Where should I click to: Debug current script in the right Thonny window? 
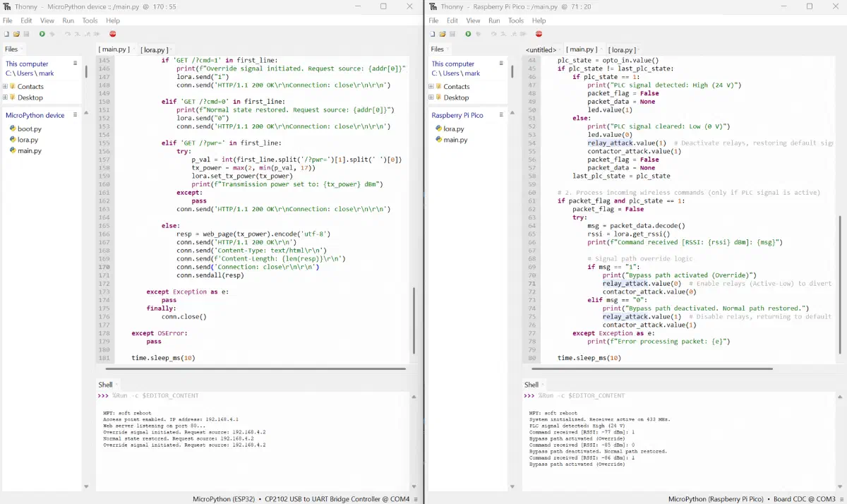tap(479, 34)
